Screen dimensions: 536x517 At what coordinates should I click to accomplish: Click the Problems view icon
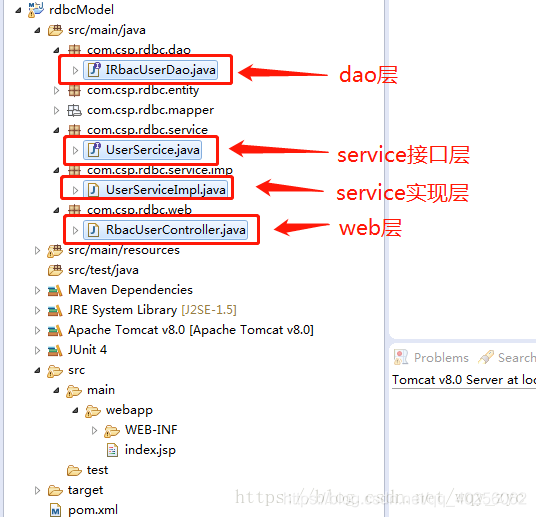(401, 357)
